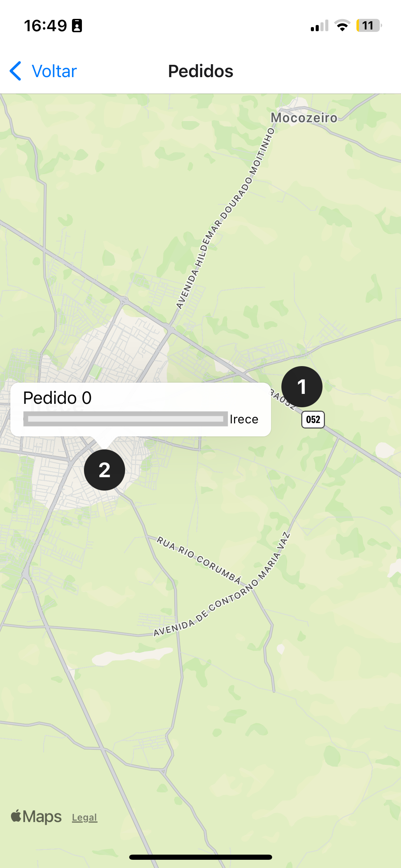Viewport: 401px width, 868px height.
Task: Tap the Apple Maps logo
Action: tap(36, 817)
